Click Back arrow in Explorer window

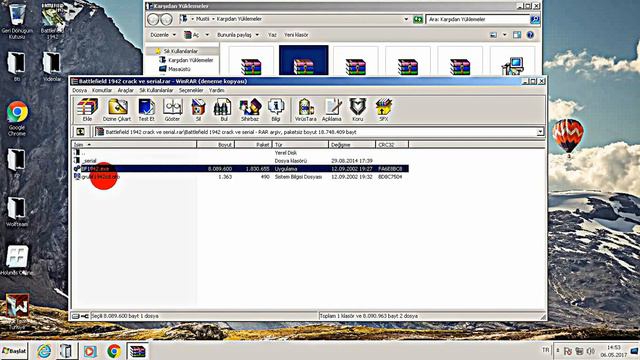click(153, 19)
